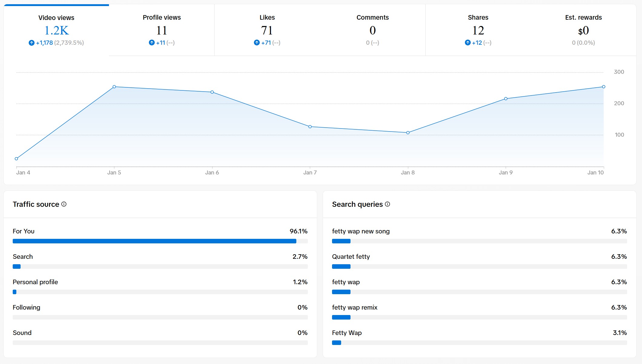Select the Est. rewards tab

(x=583, y=29)
